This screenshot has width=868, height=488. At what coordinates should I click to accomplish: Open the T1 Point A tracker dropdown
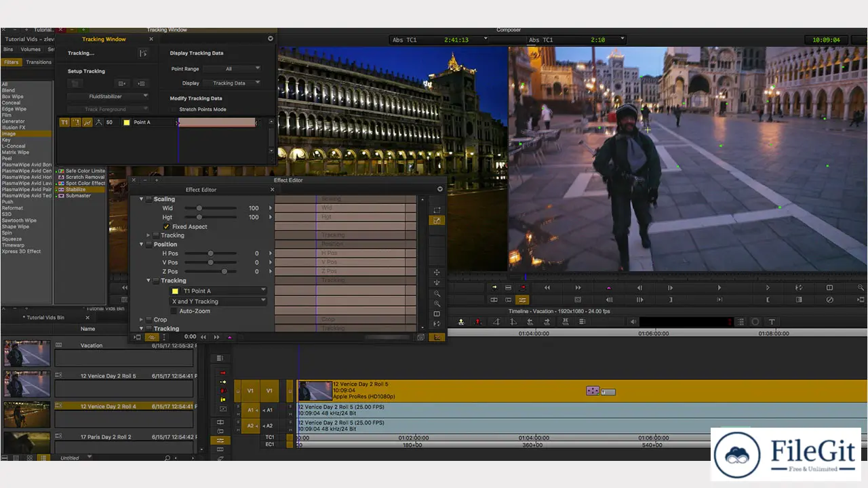click(218, 291)
